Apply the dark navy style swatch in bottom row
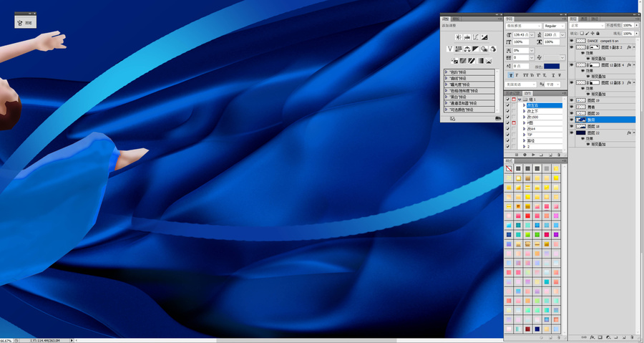This screenshot has width=644, height=343. pyautogui.click(x=537, y=329)
